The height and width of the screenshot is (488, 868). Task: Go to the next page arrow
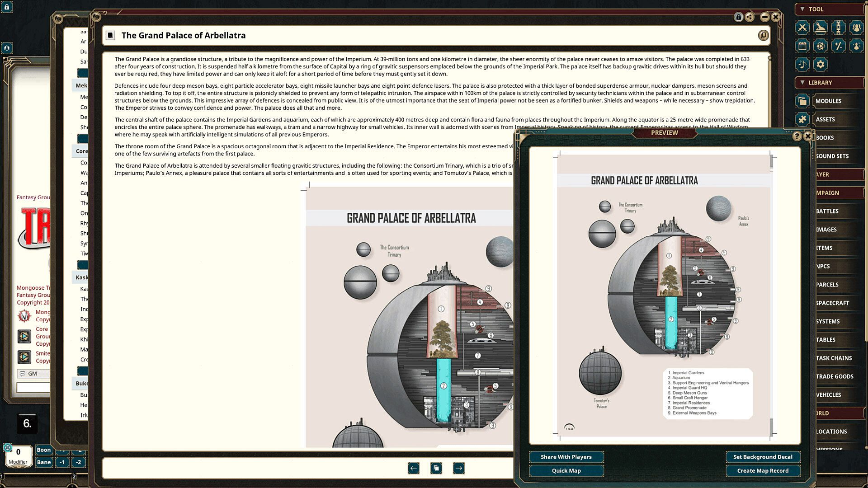458,468
